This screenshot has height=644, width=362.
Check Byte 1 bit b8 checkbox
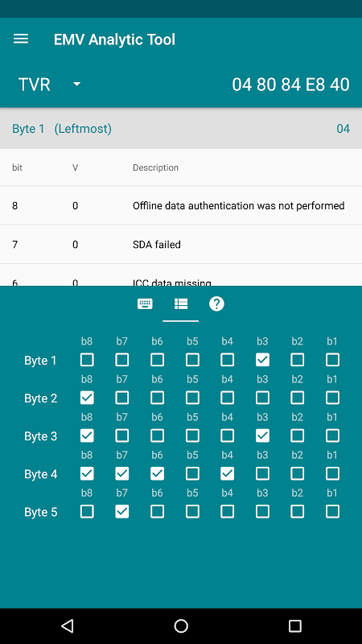(x=87, y=360)
